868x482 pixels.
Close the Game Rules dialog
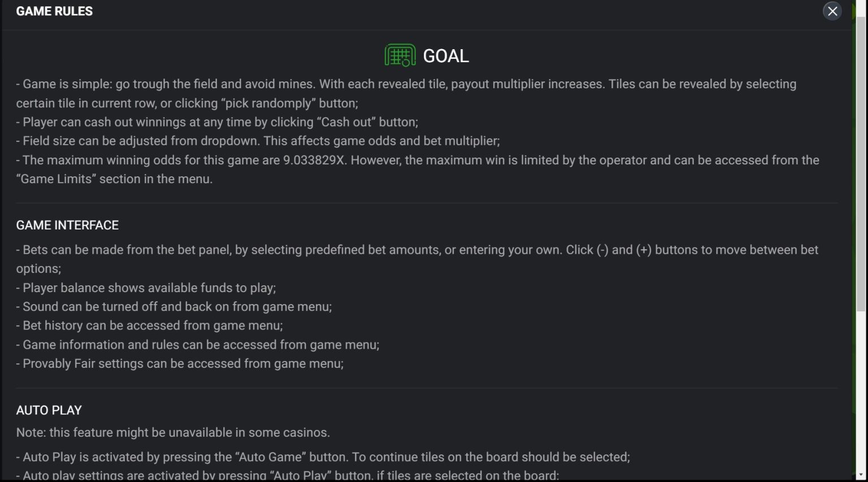tap(832, 11)
